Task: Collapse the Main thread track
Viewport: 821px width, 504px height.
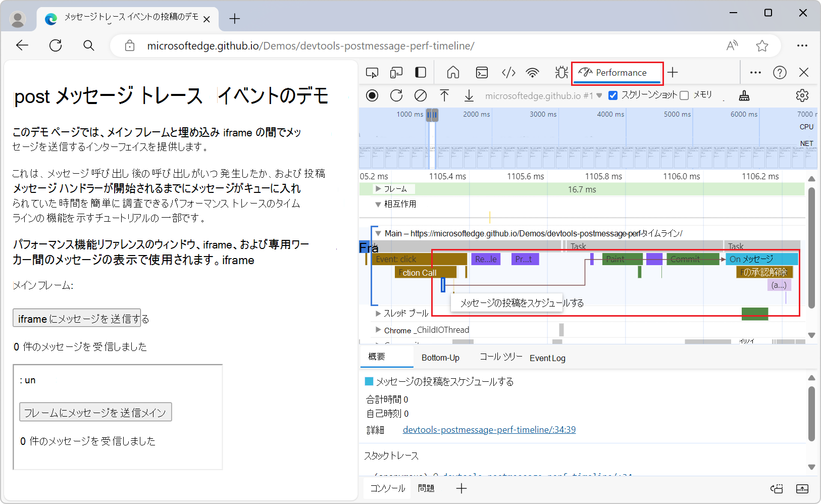Action: 378,233
